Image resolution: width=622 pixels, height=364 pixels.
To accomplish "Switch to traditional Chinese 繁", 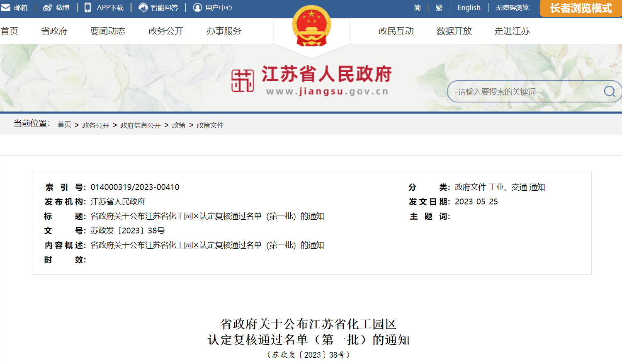I will point(439,7).
